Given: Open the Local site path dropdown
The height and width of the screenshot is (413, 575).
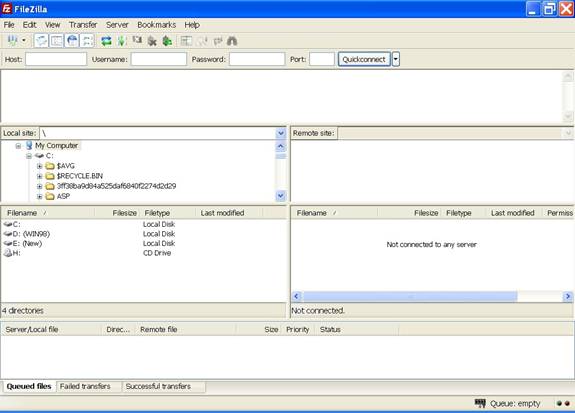Looking at the screenshot, I should click(281, 133).
